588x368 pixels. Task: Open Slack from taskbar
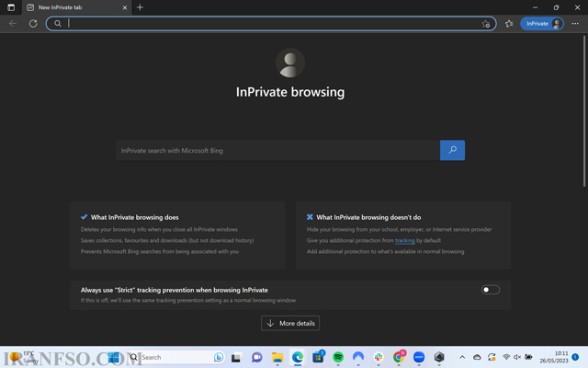[379, 357]
